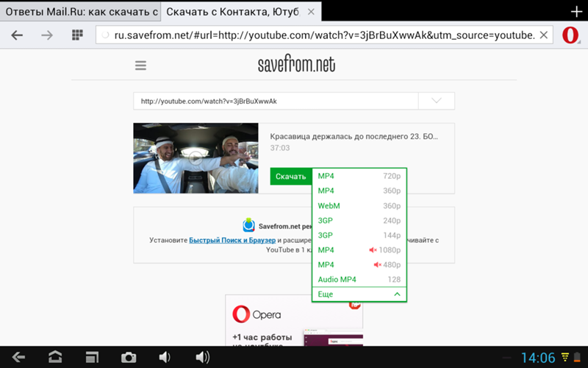Open the recent apps button
Image resolution: width=588 pixels, height=368 pixels.
[x=92, y=357]
